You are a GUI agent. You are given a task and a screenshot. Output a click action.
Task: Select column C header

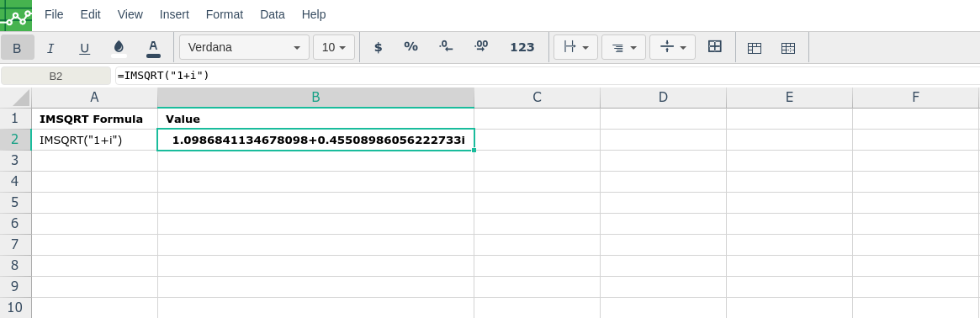click(537, 97)
